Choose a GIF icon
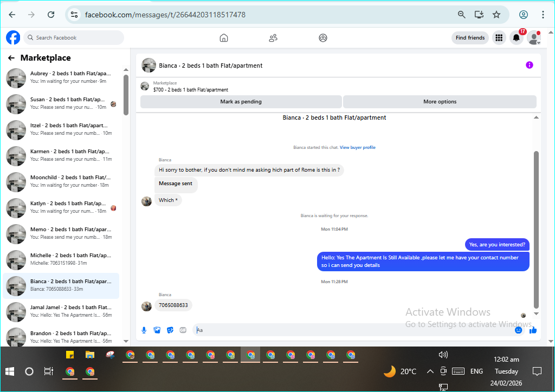This screenshot has width=555, height=392. click(x=183, y=330)
